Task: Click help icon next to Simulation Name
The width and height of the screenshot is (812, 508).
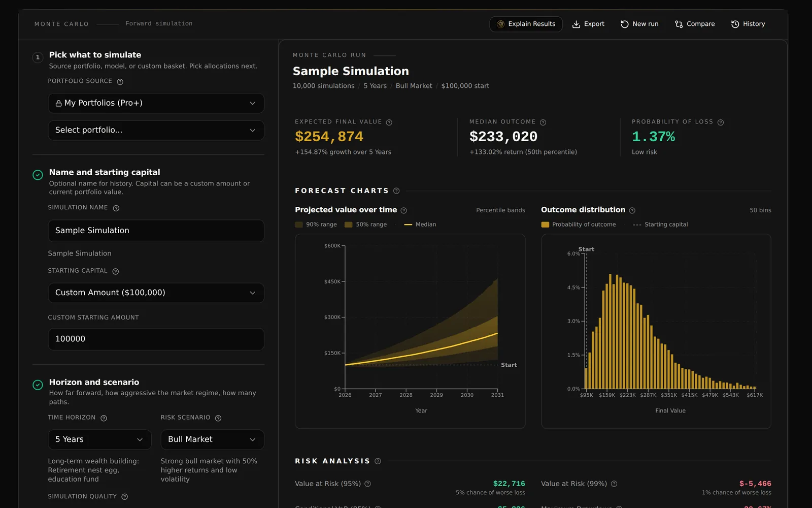Action: (x=116, y=208)
